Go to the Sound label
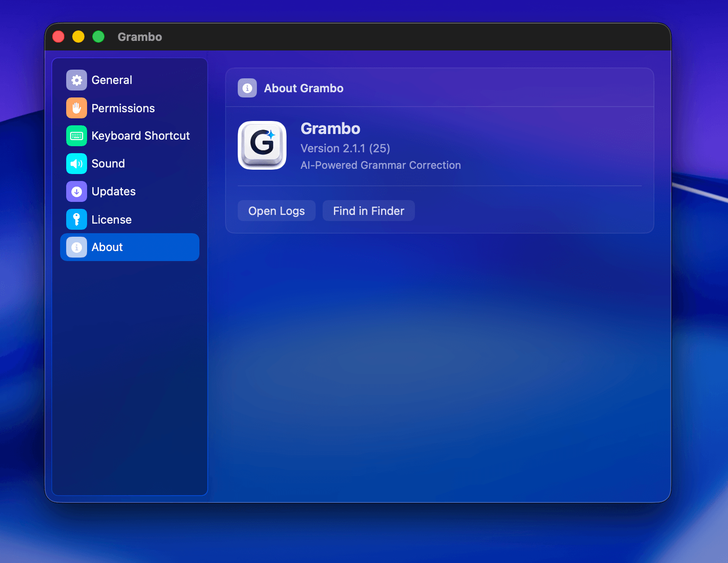 [x=108, y=164]
